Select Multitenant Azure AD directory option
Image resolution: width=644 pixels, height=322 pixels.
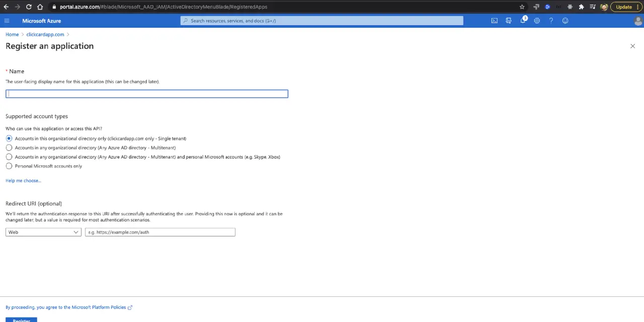pyautogui.click(x=9, y=147)
